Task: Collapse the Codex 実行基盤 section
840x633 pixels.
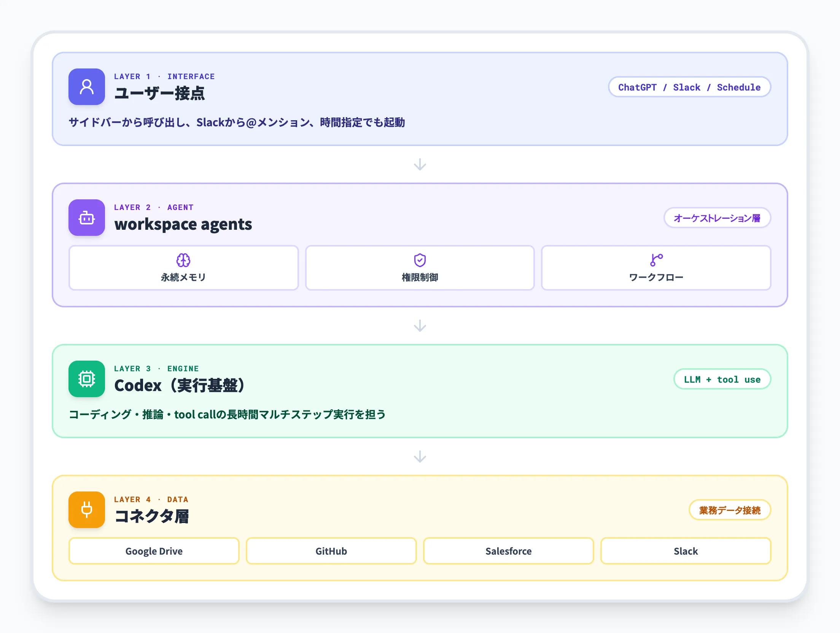Action: tap(179, 385)
